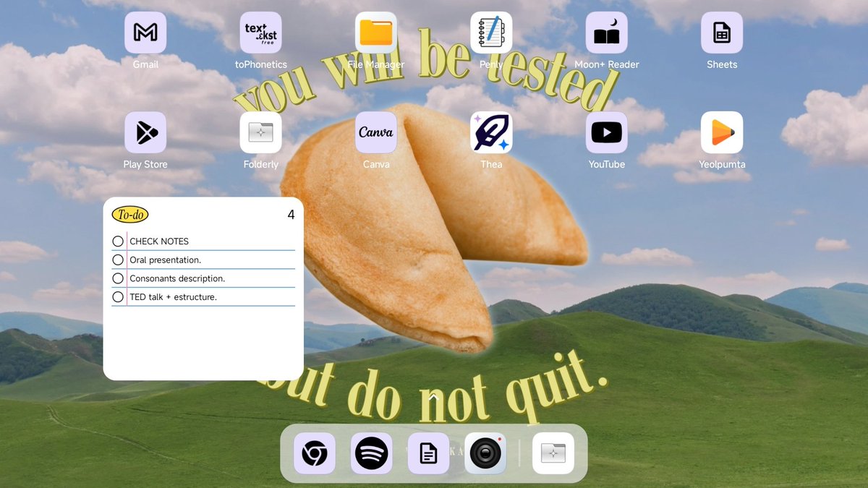
Task: Open the Play Store
Action: point(145,132)
